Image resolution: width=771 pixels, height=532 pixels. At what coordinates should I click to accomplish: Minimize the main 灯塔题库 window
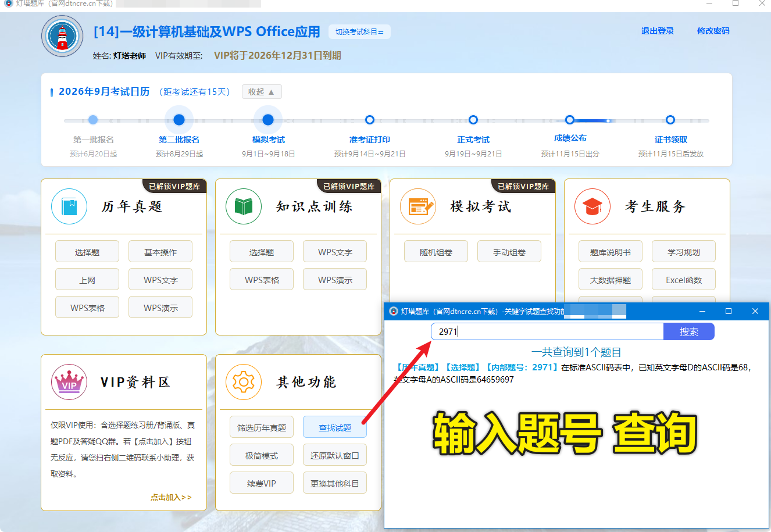(709, 3)
